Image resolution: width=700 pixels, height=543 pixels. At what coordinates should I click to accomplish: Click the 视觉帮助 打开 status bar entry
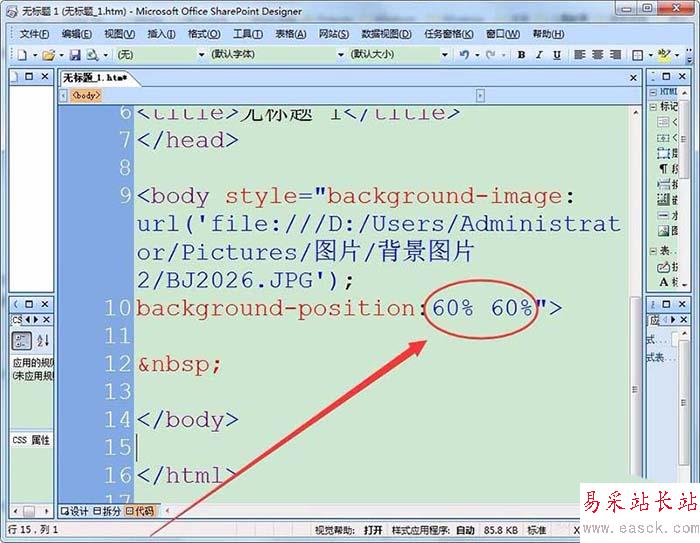349,530
